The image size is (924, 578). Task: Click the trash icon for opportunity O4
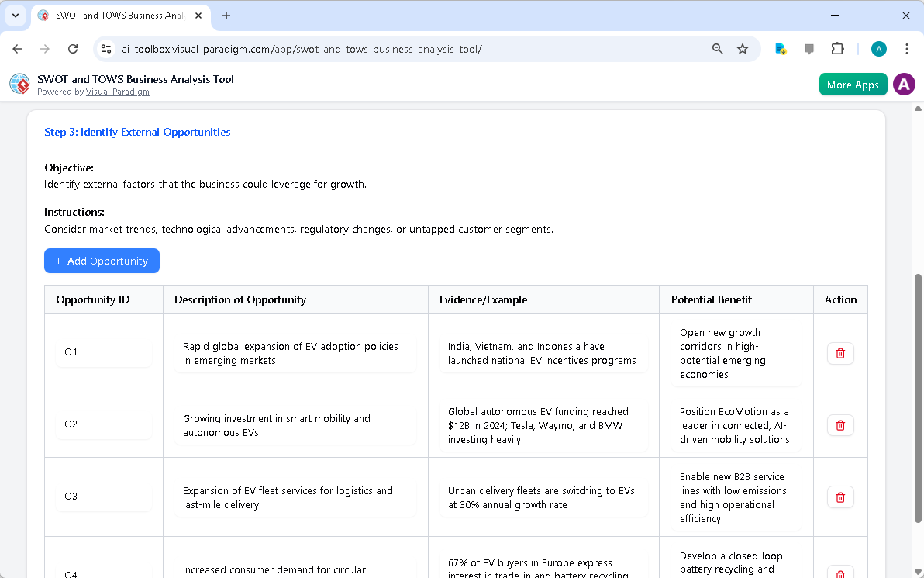pos(840,573)
